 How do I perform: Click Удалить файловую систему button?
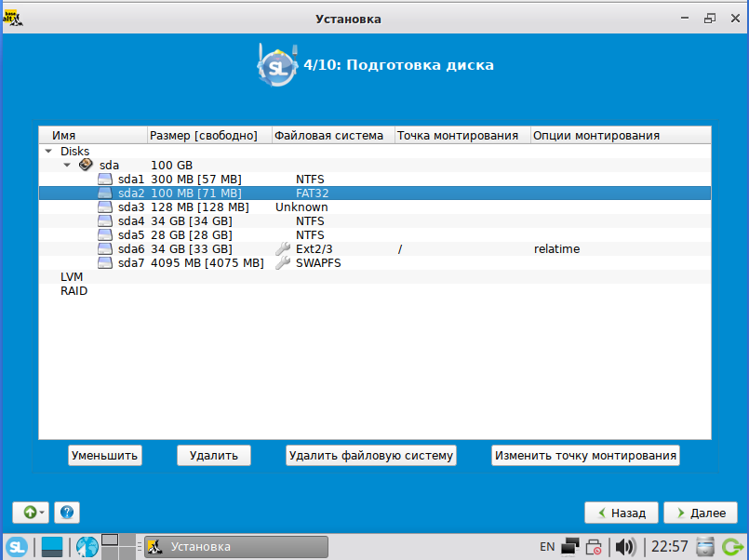371,456
